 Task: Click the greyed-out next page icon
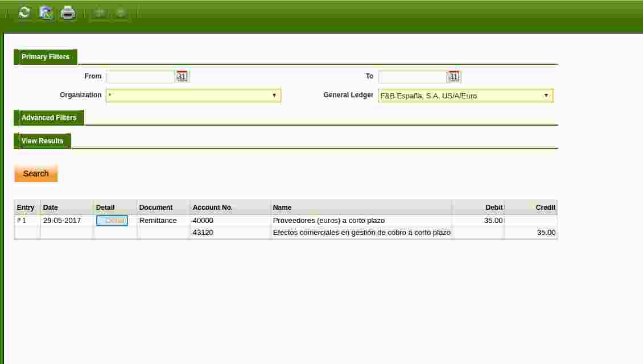click(121, 13)
